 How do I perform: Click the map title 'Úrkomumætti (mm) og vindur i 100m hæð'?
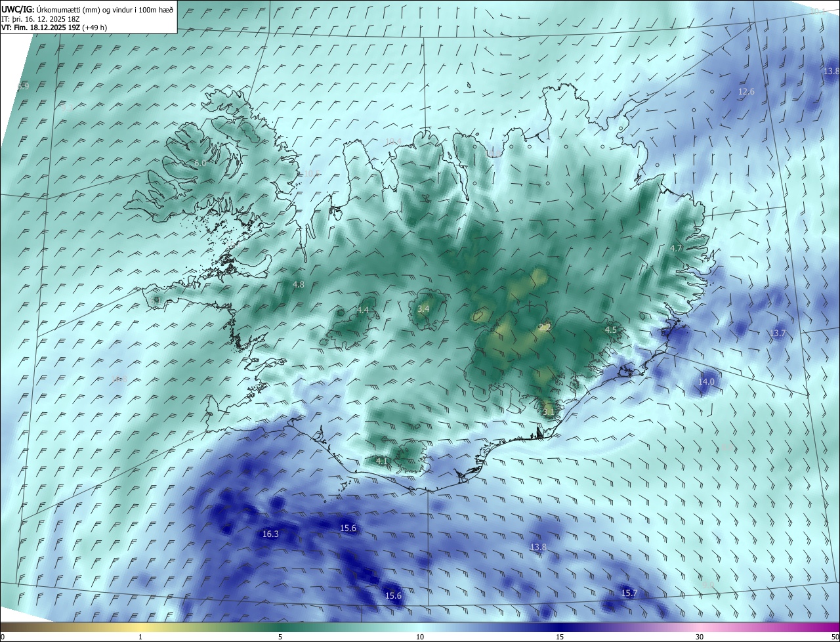click(104, 9)
